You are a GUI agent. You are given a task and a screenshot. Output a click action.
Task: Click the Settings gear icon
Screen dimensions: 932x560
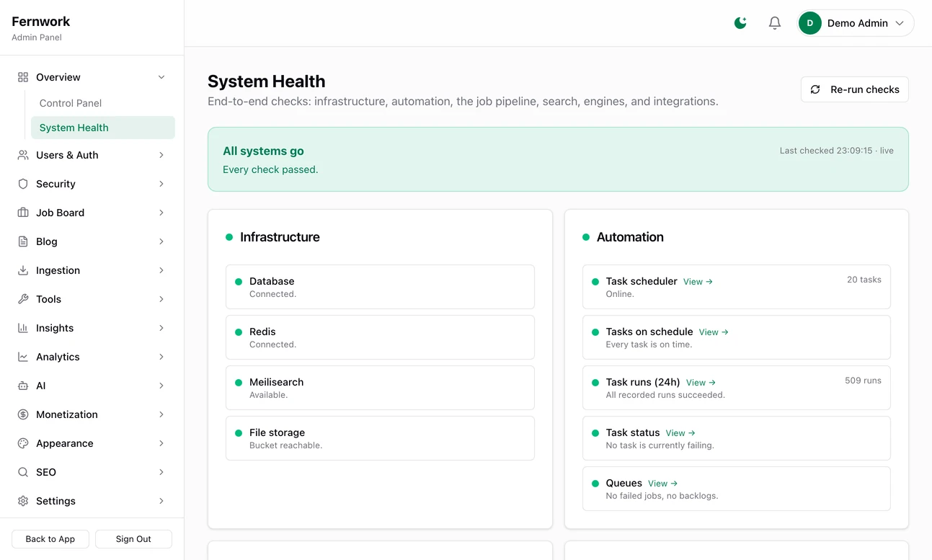tap(23, 501)
